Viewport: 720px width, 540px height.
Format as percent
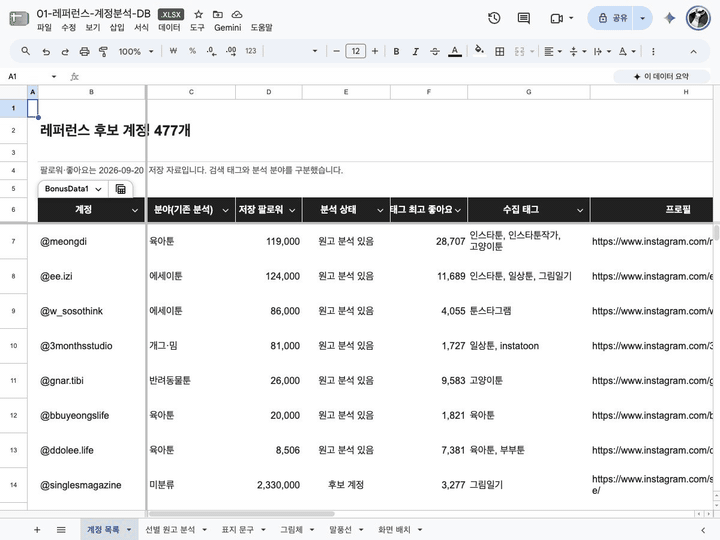pyautogui.click(x=192, y=51)
